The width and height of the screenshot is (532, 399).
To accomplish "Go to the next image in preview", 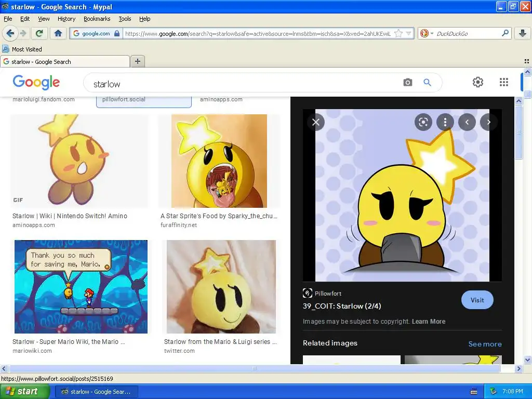I will 488,122.
